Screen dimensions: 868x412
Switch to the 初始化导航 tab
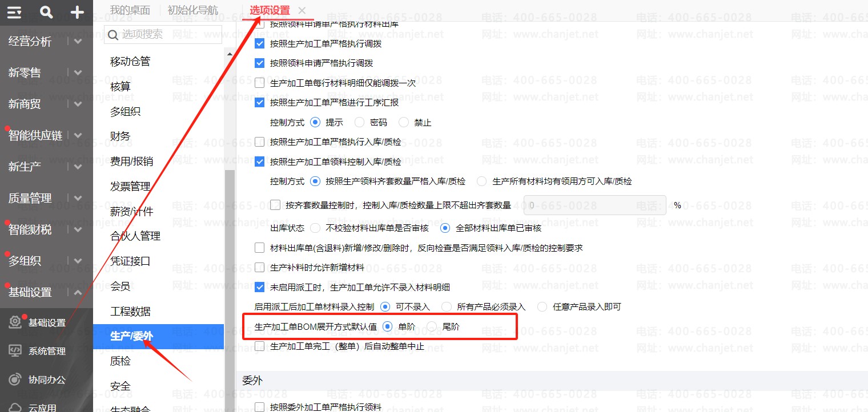[x=192, y=10]
